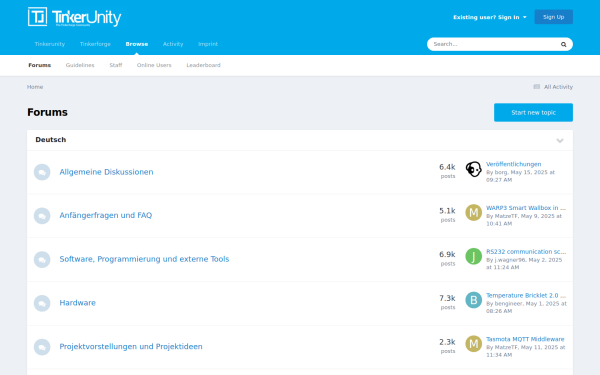This screenshot has height=375, width=600.
Task: Open j.wagner96 avatar with letter J
Action: click(x=473, y=256)
